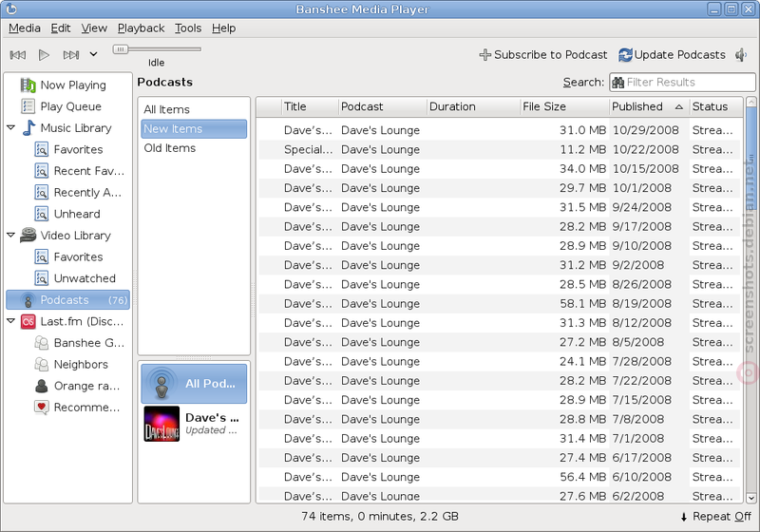The image size is (760, 532).
Task: Click the scrollbar down arrow
Action: (751, 498)
